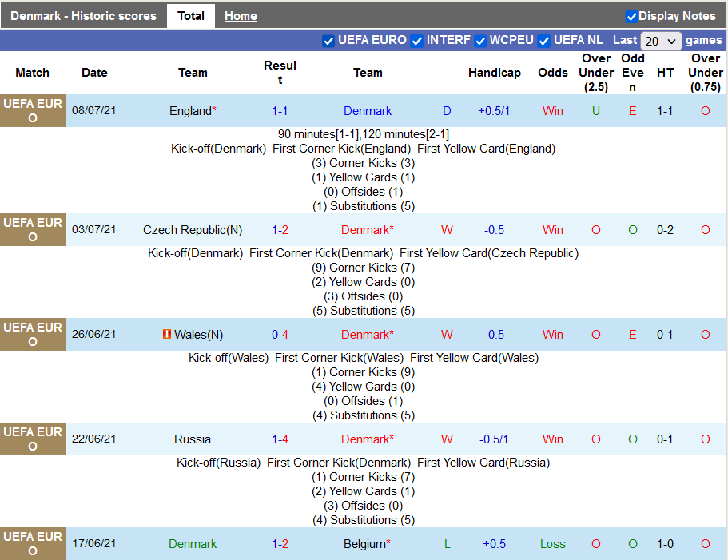Click the 1-4 result against Russia
The height and width of the screenshot is (560, 728).
(280, 439)
